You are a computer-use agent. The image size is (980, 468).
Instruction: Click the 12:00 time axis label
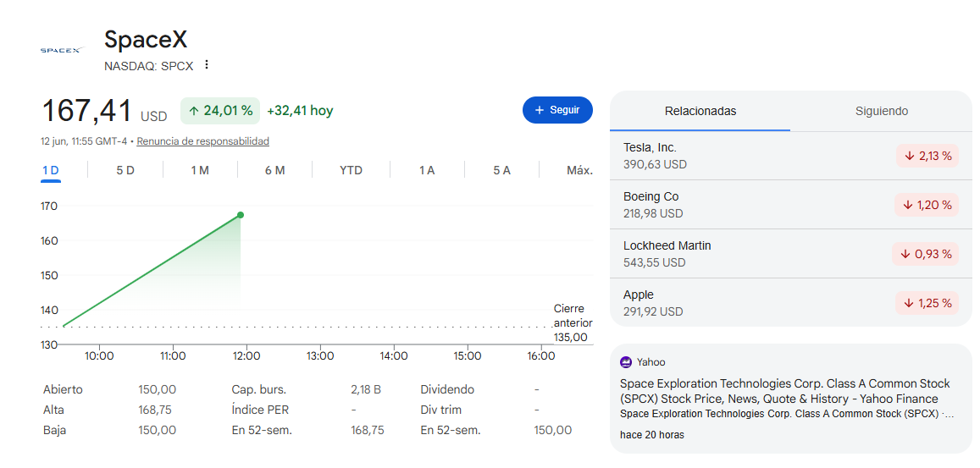point(246,356)
